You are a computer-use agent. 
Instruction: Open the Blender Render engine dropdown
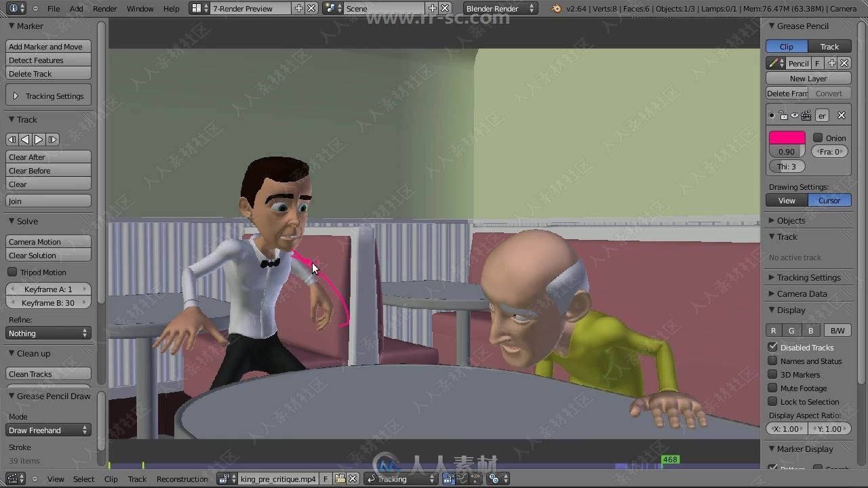tap(500, 8)
